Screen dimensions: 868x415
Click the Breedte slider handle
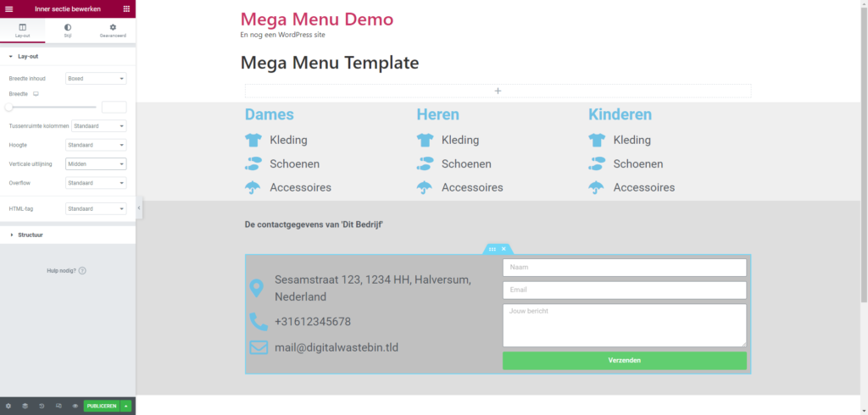(x=8, y=107)
